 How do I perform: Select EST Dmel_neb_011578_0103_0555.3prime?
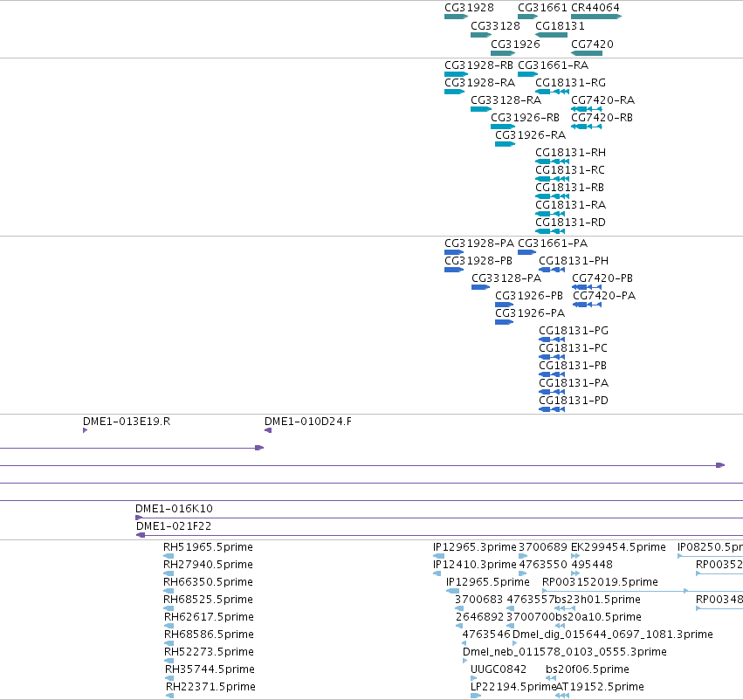(x=464, y=662)
